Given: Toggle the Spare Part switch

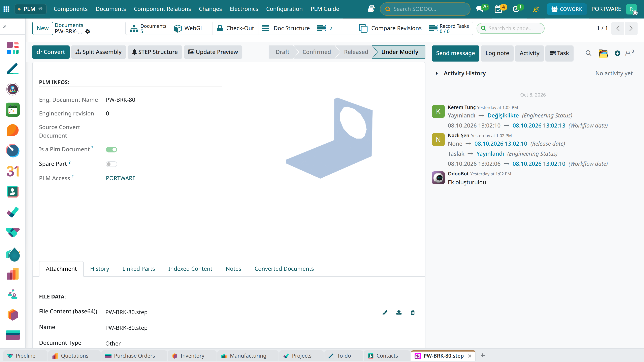Looking at the screenshot, I should (x=111, y=164).
